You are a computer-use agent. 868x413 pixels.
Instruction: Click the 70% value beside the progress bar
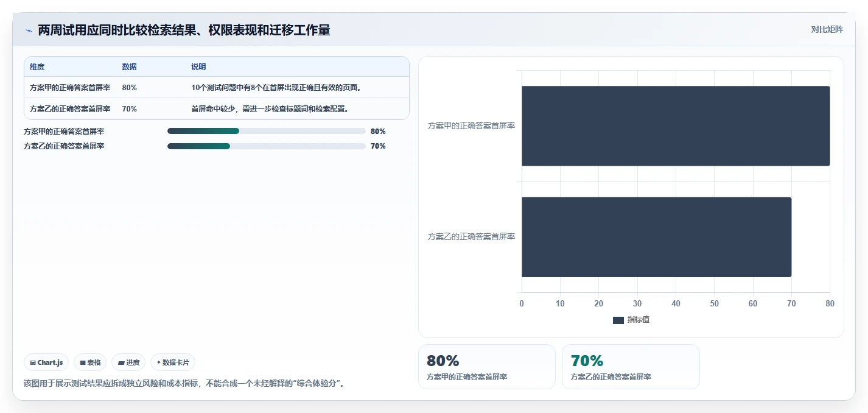378,146
